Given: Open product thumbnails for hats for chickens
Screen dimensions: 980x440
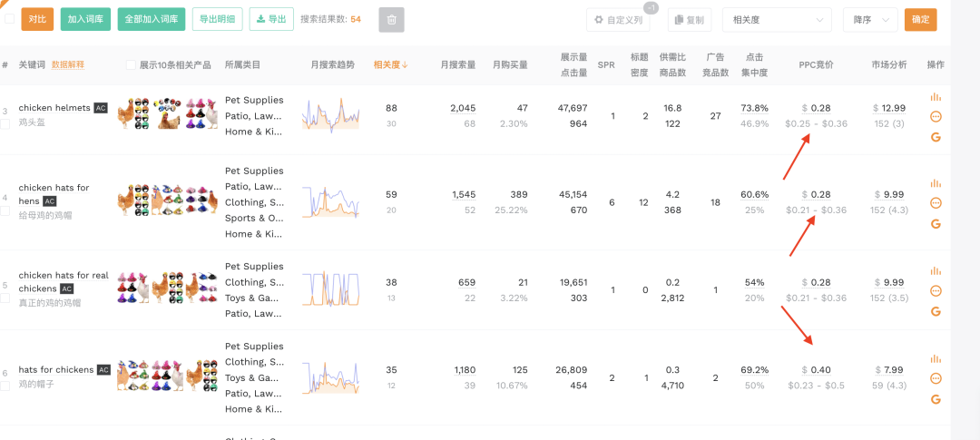Looking at the screenshot, I should pyautogui.click(x=168, y=375).
